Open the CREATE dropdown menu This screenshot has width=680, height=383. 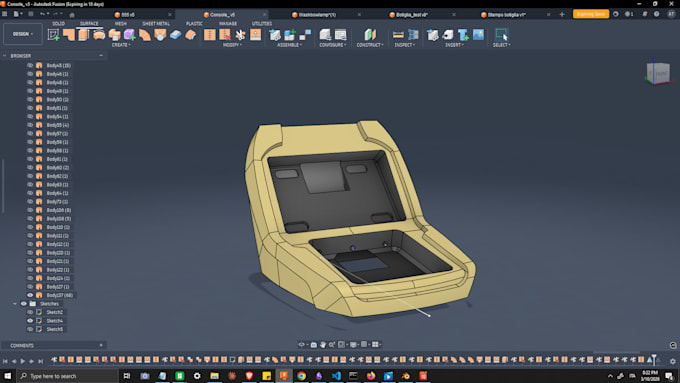[121, 45]
